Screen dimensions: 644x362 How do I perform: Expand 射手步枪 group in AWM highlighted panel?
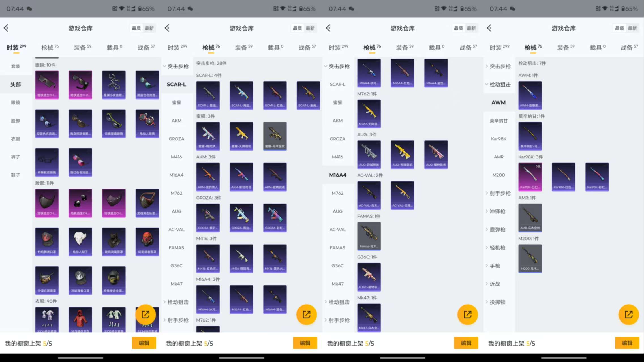(498, 193)
